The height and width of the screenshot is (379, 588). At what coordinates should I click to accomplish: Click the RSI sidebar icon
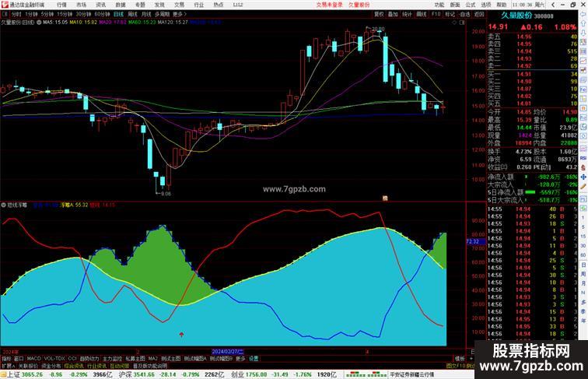click(x=583, y=158)
